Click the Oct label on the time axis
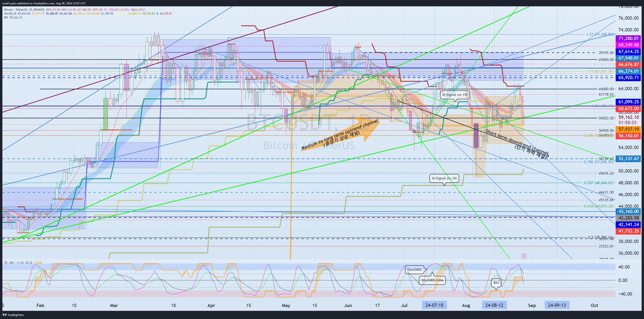The width and height of the screenshot is (644, 319). (594, 305)
